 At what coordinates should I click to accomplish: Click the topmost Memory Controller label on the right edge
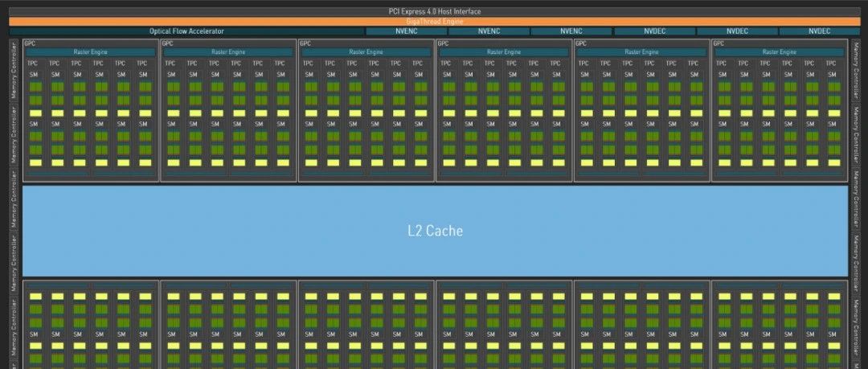(x=856, y=70)
